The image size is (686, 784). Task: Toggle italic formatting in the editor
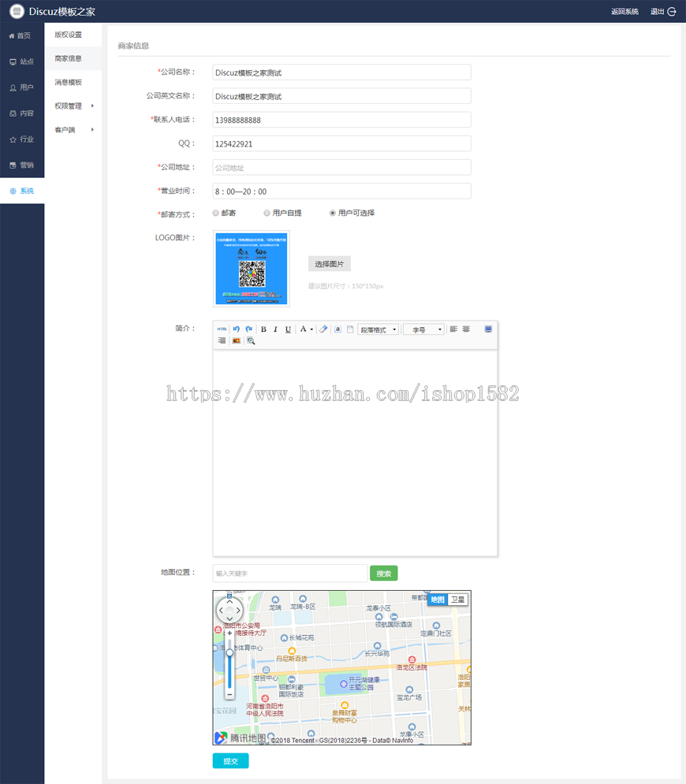click(275, 329)
